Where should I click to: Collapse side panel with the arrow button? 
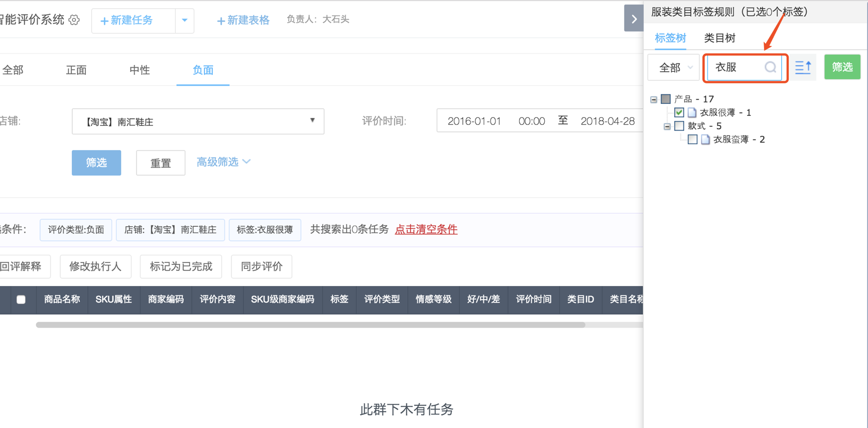coord(634,19)
